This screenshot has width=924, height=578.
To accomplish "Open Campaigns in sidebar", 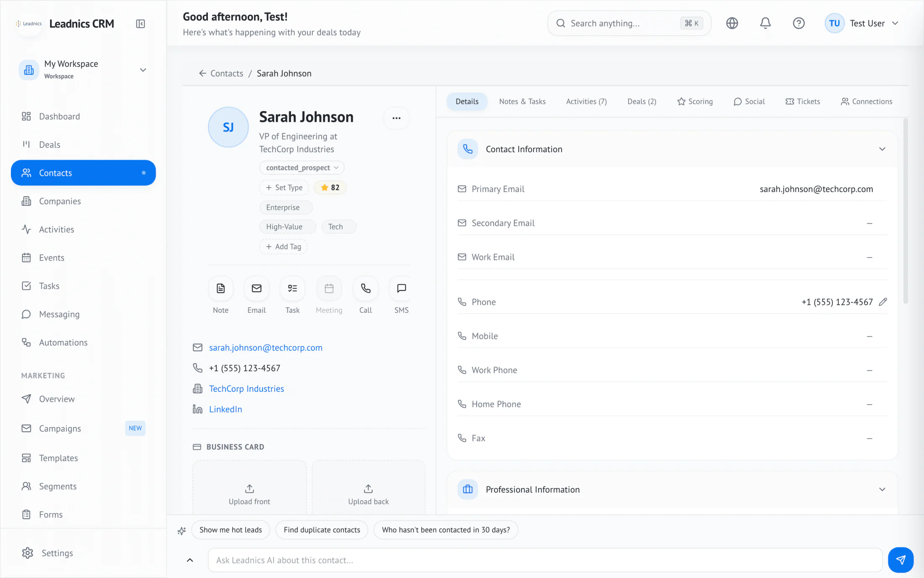I will 83,428.
